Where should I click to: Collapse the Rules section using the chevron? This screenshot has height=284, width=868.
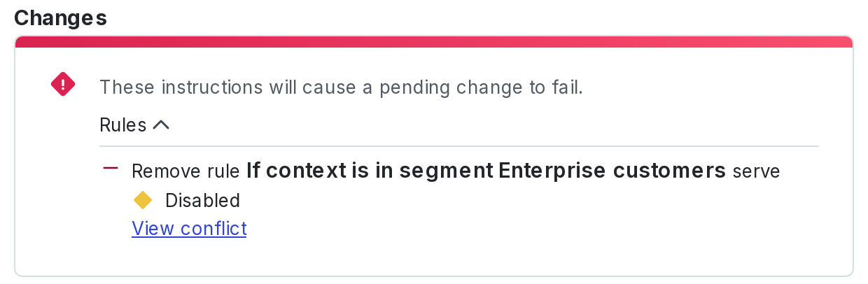click(161, 125)
